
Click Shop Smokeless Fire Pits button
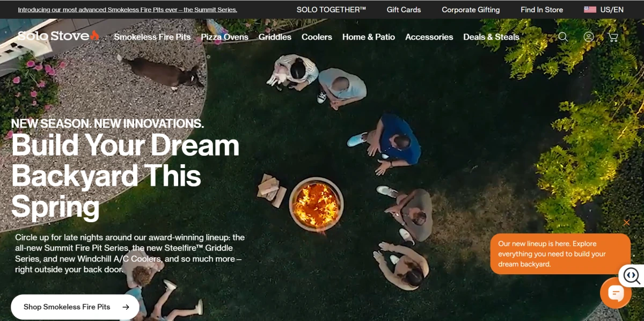coord(75,307)
